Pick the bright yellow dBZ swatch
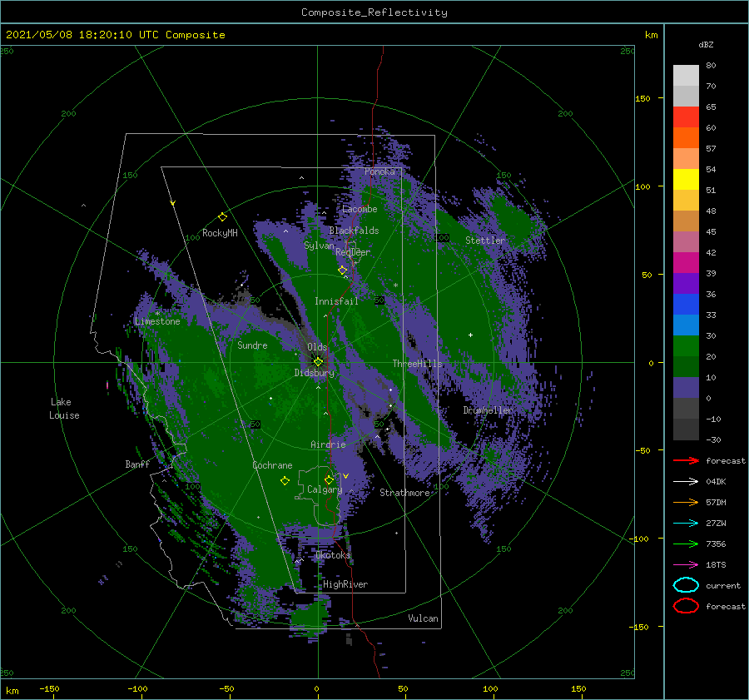749x700 pixels. 686,180
